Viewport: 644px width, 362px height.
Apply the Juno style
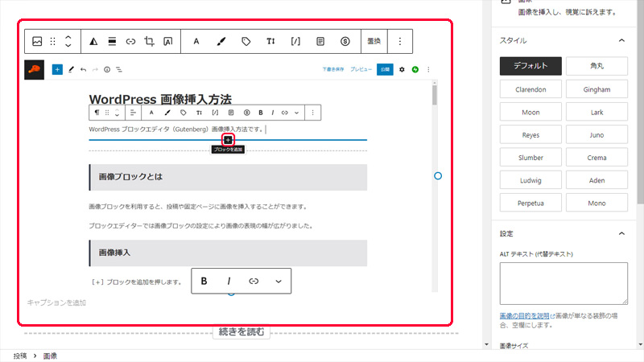[x=597, y=135]
